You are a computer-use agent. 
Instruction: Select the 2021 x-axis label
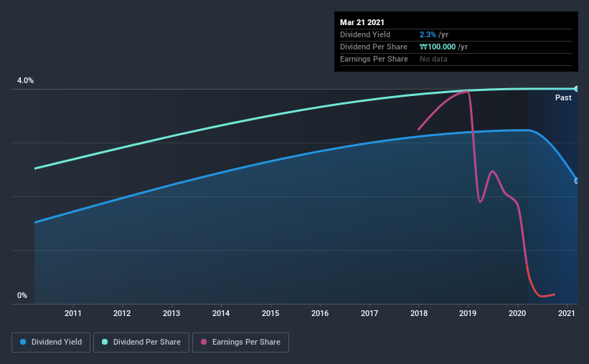(x=567, y=313)
